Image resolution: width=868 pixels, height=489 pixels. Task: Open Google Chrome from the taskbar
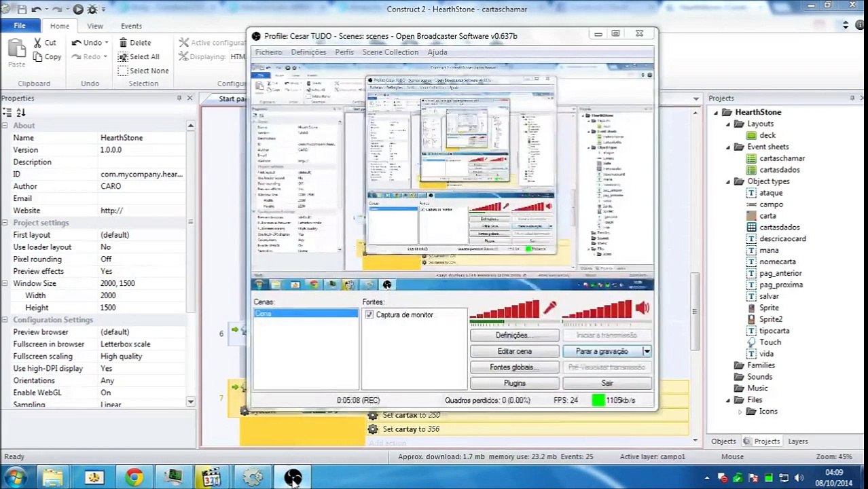(134, 477)
